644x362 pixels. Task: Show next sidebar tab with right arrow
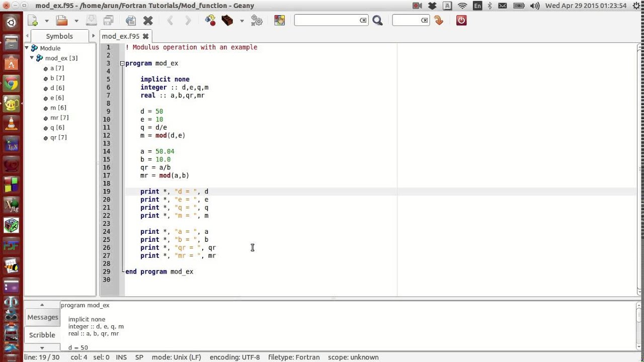point(93,36)
